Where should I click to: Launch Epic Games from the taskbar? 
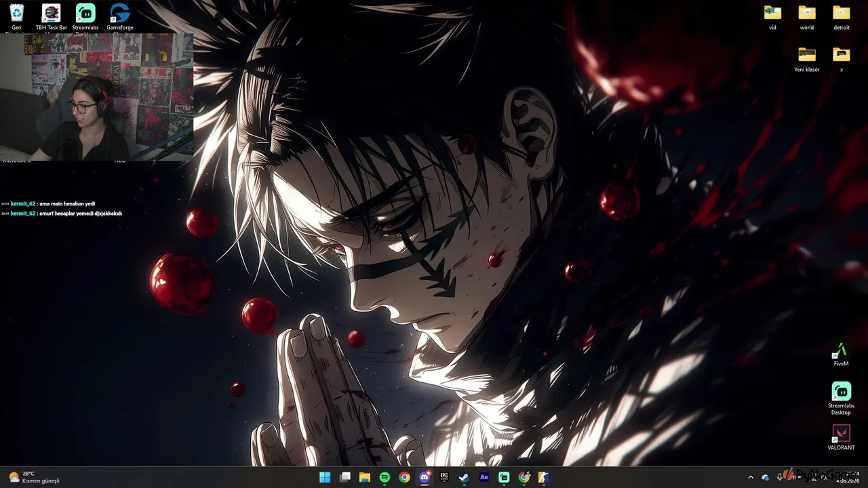tap(444, 477)
